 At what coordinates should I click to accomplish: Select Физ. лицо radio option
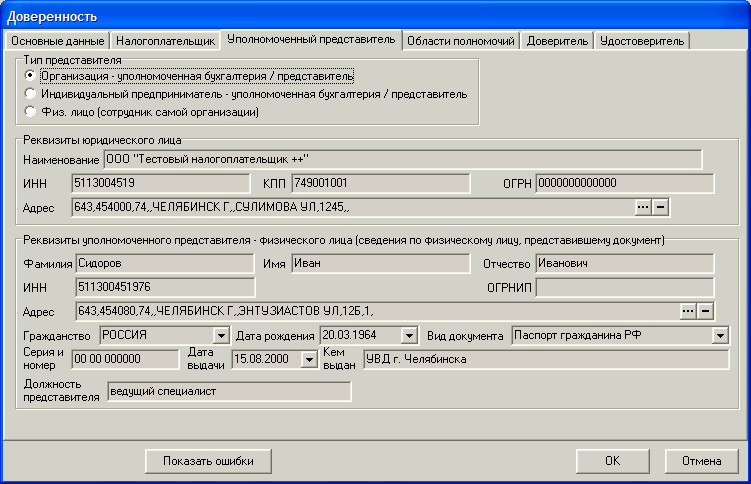tap(32, 112)
